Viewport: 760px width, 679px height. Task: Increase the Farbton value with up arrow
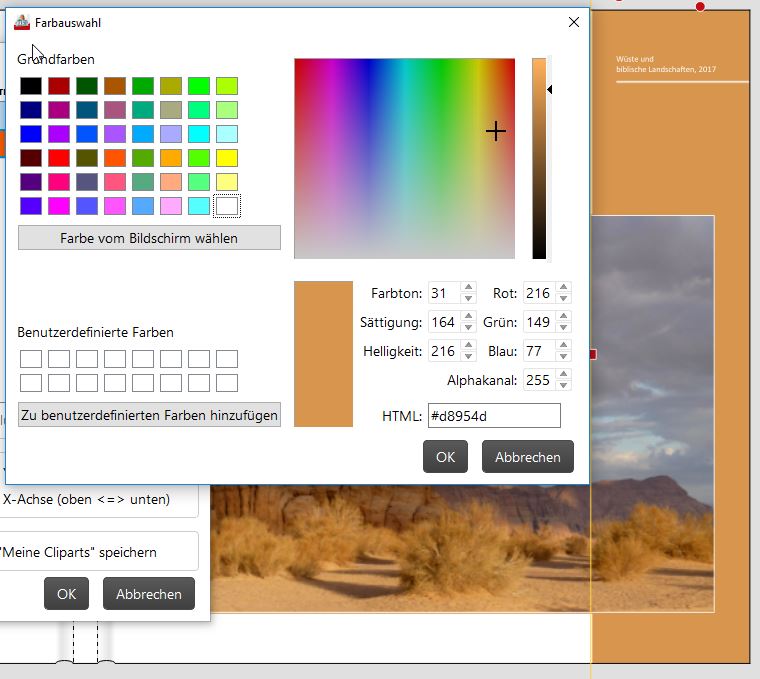tap(468, 287)
